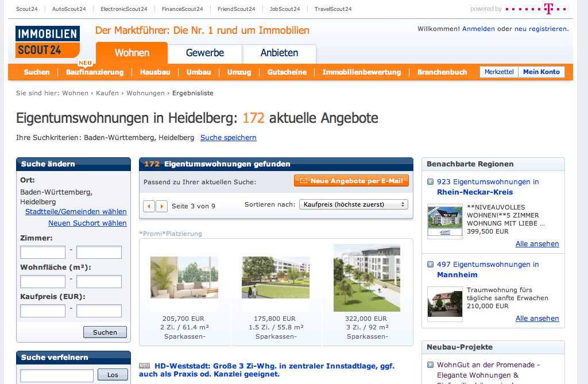Viewport: 588px width, 384px height.
Task: Open ElectronicScout24 top link
Action: coord(124,9)
